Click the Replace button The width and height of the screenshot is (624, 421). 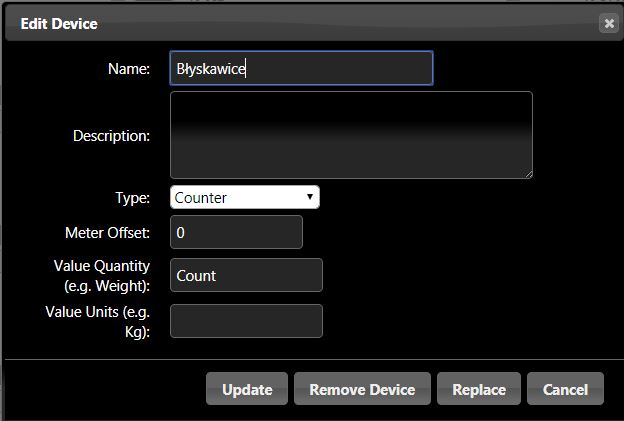[x=479, y=389]
